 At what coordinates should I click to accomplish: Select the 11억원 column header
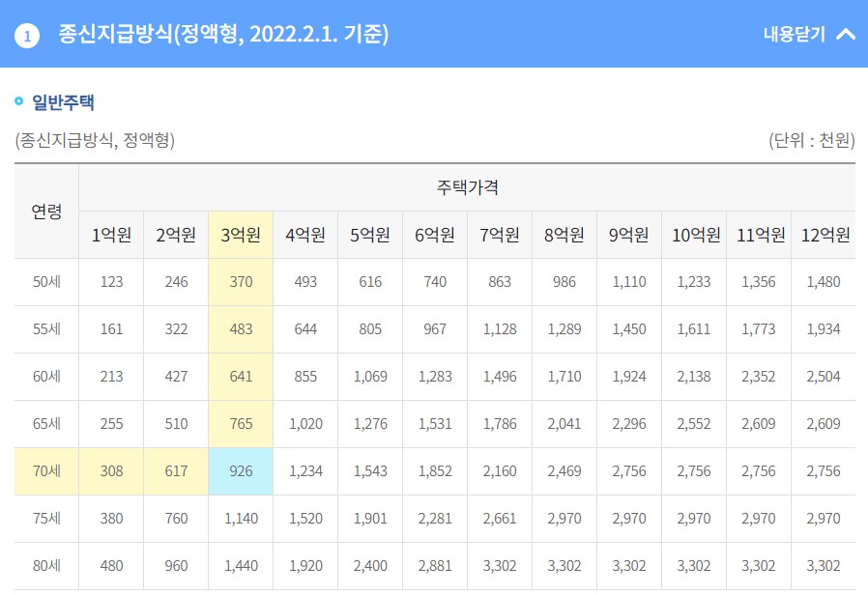(x=761, y=235)
